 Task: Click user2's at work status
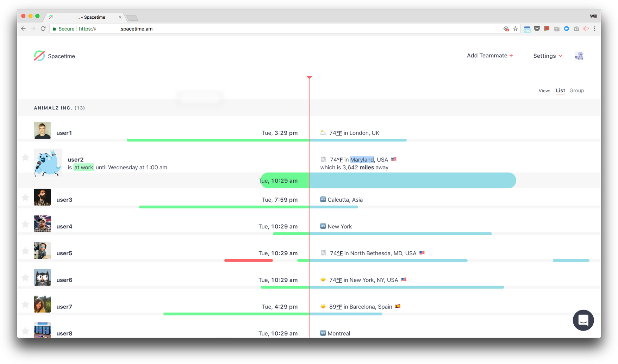[x=83, y=168]
